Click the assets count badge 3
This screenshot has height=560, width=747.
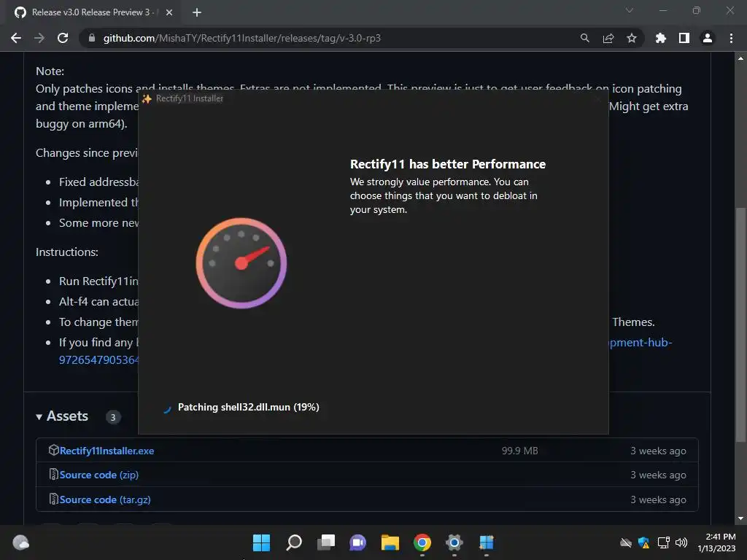click(113, 417)
